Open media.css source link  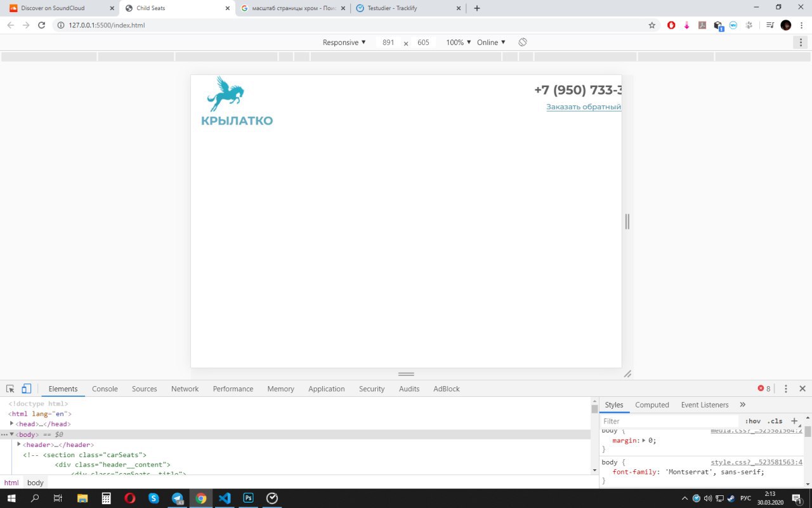click(756, 431)
